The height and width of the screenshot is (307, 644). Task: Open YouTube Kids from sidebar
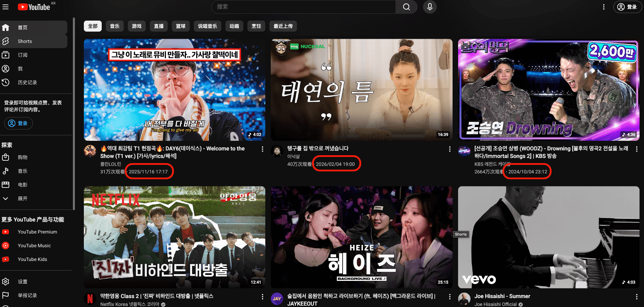32,259
